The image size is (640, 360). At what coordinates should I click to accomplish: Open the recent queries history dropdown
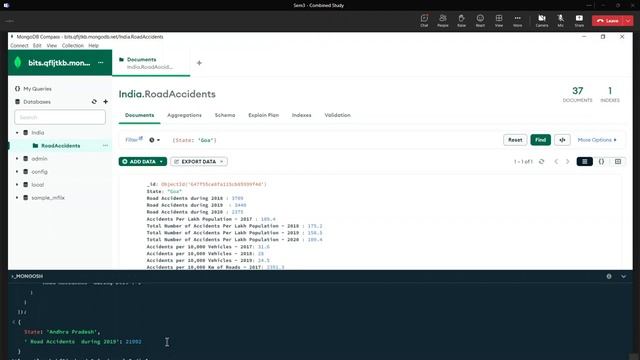pyautogui.click(x=154, y=140)
